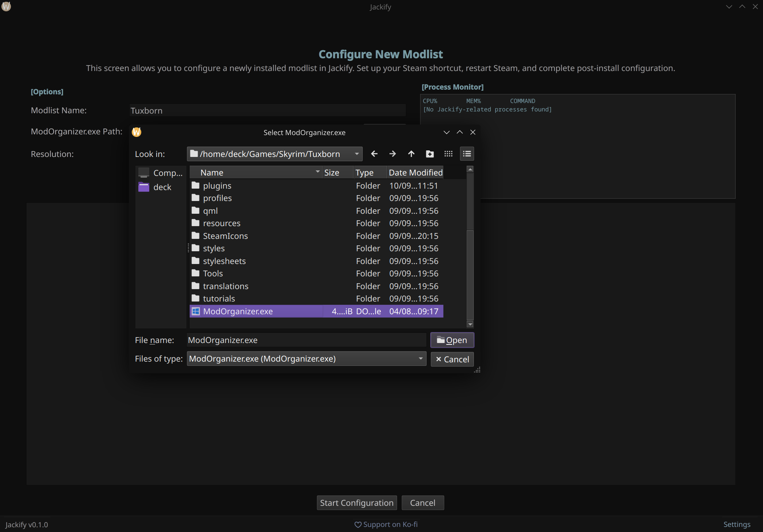Image resolution: width=763 pixels, height=532 pixels.
Task: Switch to detail list view
Action: [x=467, y=154]
